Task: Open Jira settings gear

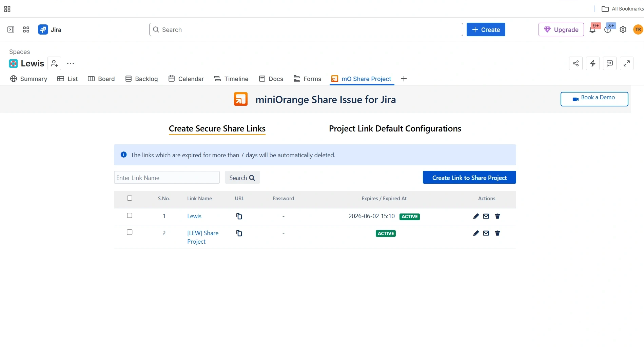Action: tap(623, 29)
